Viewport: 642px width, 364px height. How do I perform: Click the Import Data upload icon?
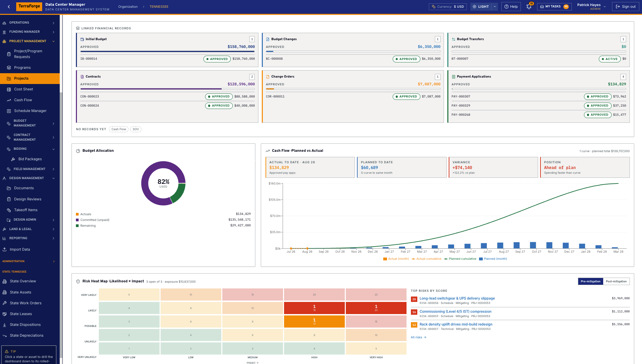[5, 249]
